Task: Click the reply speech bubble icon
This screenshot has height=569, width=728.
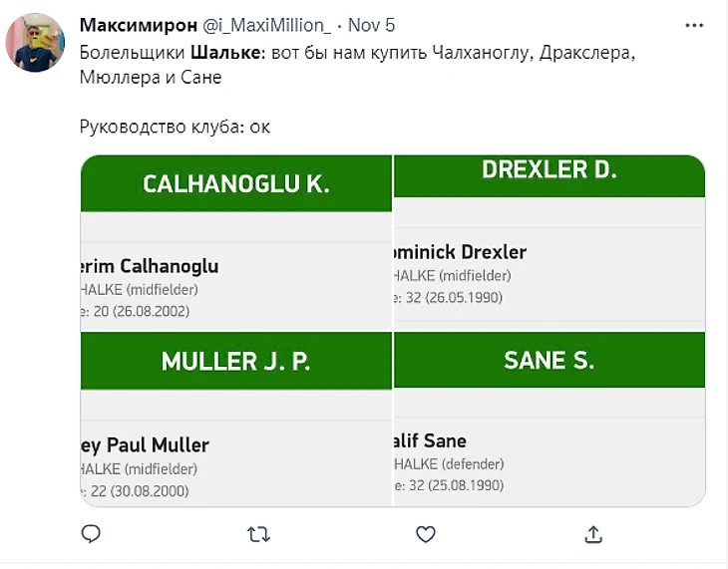Action: (91, 535)
